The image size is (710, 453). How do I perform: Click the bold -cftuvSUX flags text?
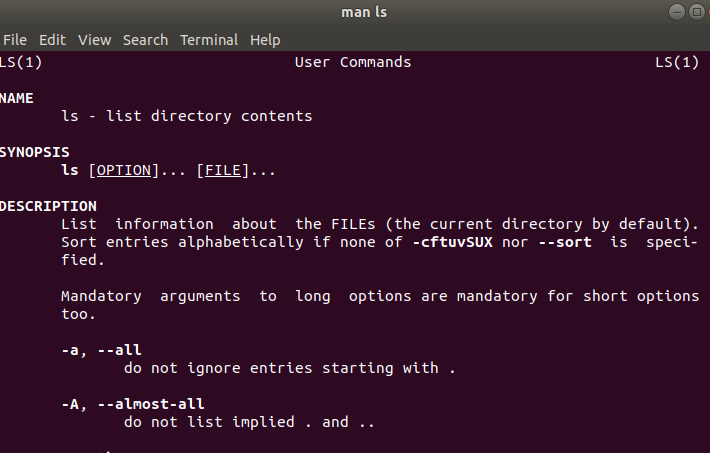(452, 242)
